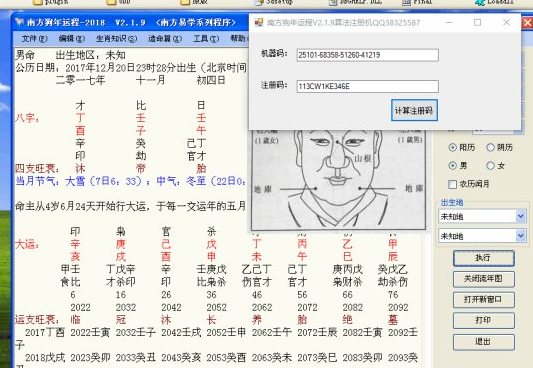Click the 打印 button
The width and height of the screenshot is (533, 368).
coord(483,320)
